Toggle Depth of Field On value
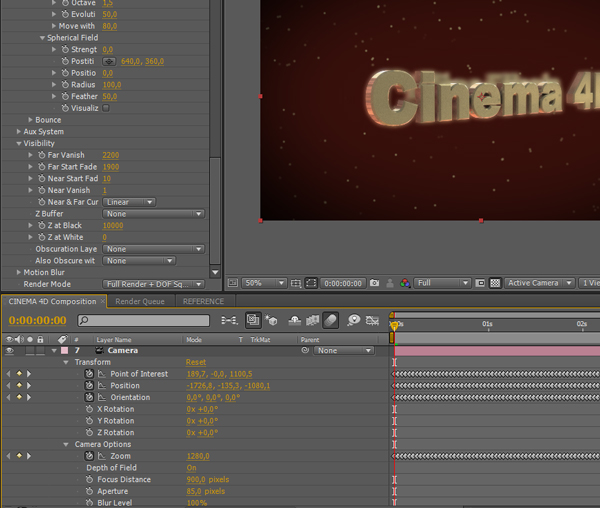 pos(191,468)
